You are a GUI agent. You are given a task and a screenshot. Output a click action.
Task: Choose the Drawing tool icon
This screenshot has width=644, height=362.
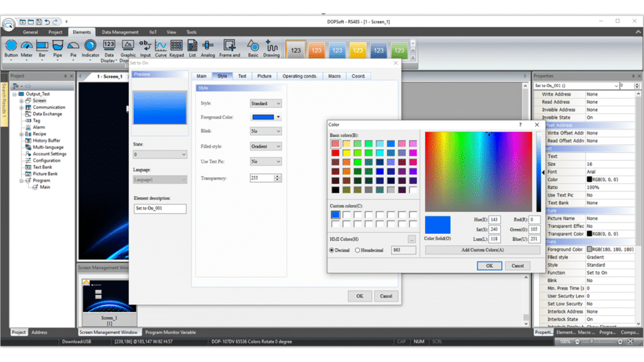click(272, 45)
